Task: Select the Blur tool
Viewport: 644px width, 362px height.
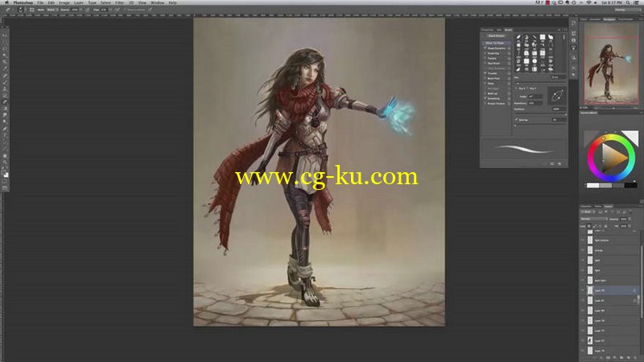Action: tap(5, 115)
